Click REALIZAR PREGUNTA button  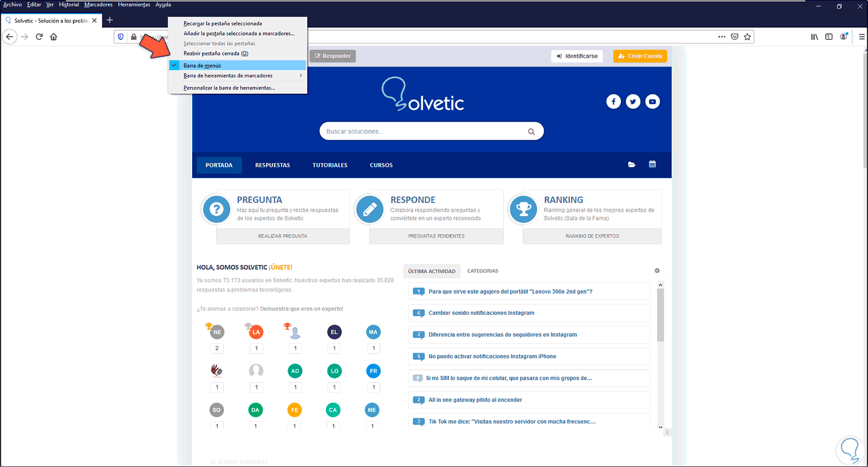click(283, 236)
